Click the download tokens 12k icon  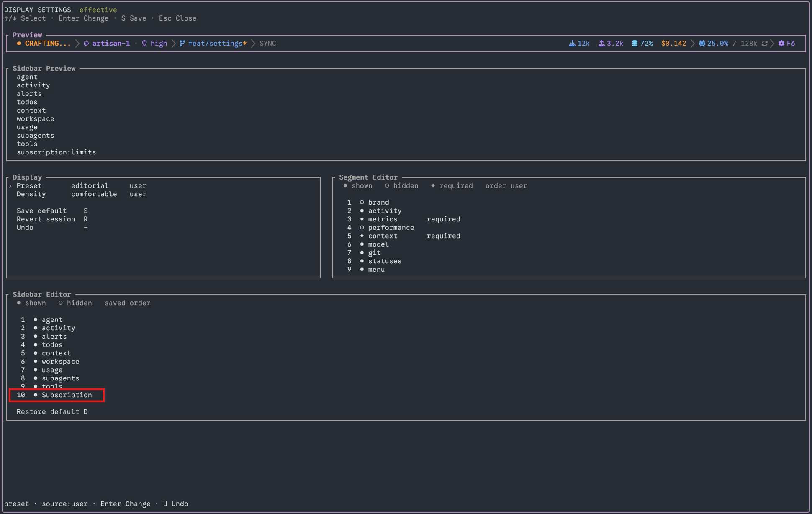[x=572, y=44]
